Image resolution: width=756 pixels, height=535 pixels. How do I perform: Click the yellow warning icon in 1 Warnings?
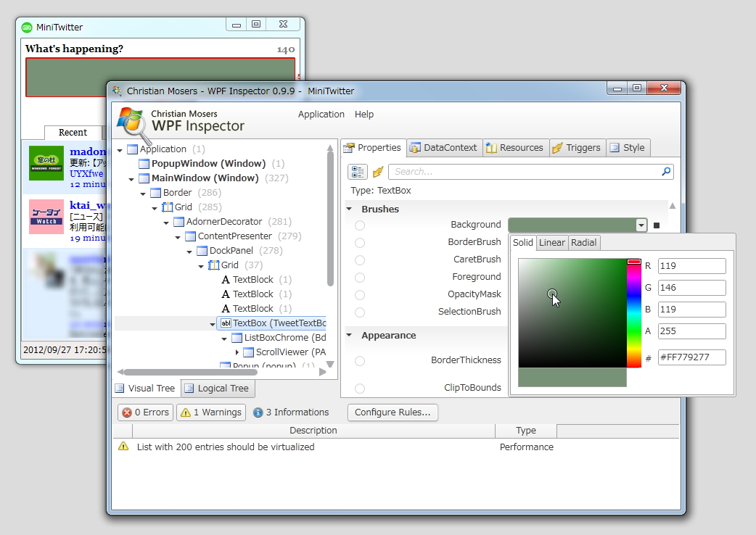click(x=186, y=412)
